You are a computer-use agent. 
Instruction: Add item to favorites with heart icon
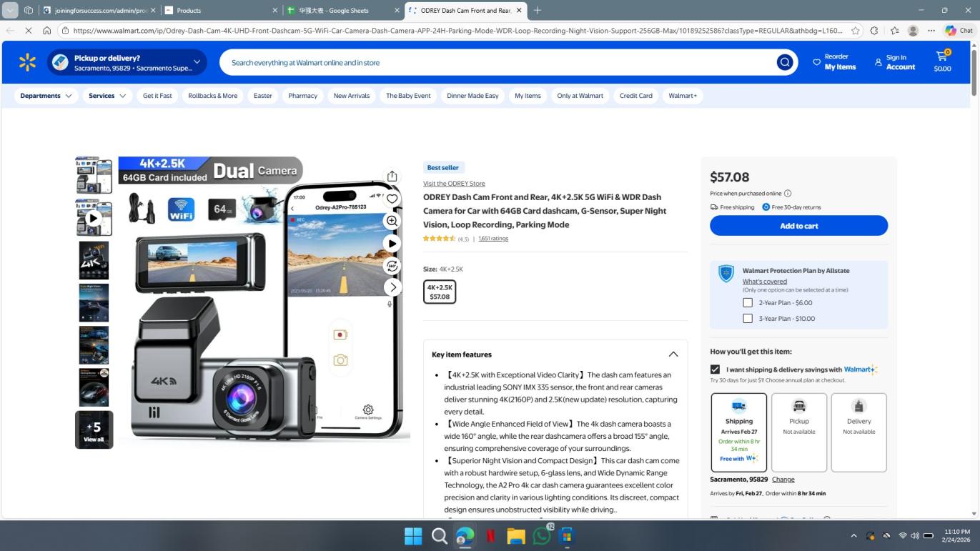point(392,199)
